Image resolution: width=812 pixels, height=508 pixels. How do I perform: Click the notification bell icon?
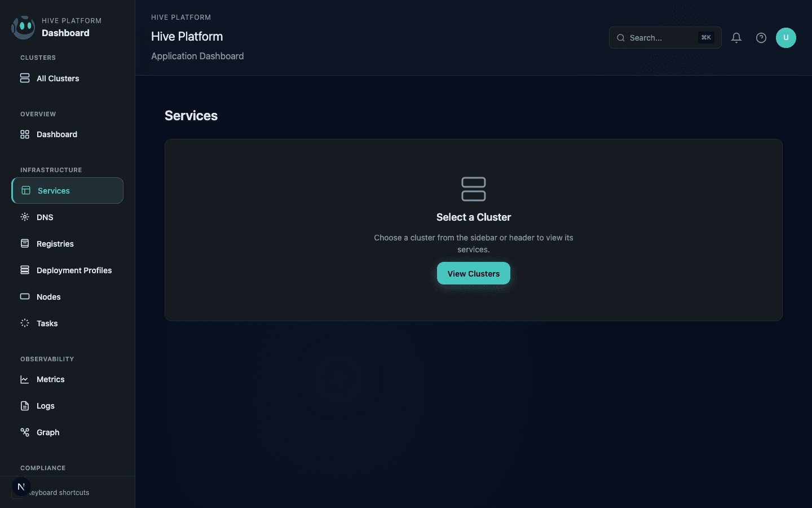pyautogui.click(x=736, y=38)
